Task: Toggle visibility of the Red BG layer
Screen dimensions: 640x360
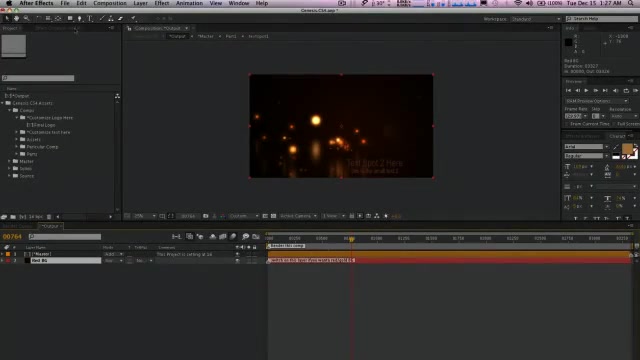Action: (237, 260)
